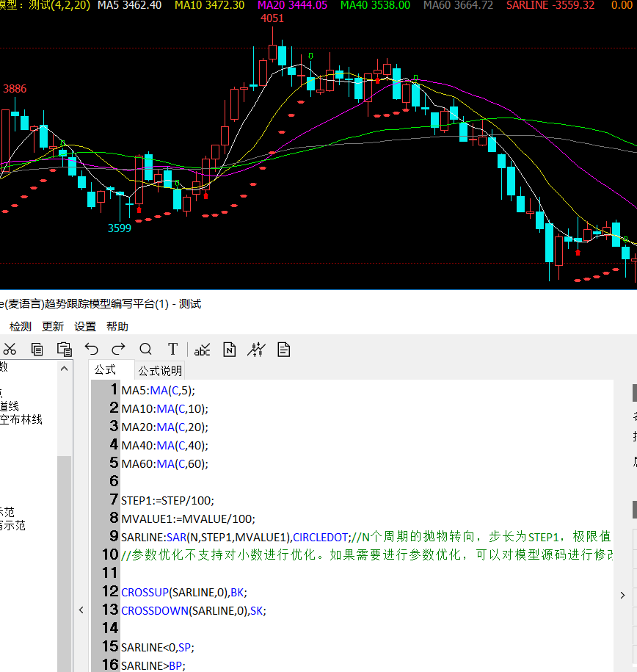
Task: Open font settings with T icon
Action: (173, 350)
